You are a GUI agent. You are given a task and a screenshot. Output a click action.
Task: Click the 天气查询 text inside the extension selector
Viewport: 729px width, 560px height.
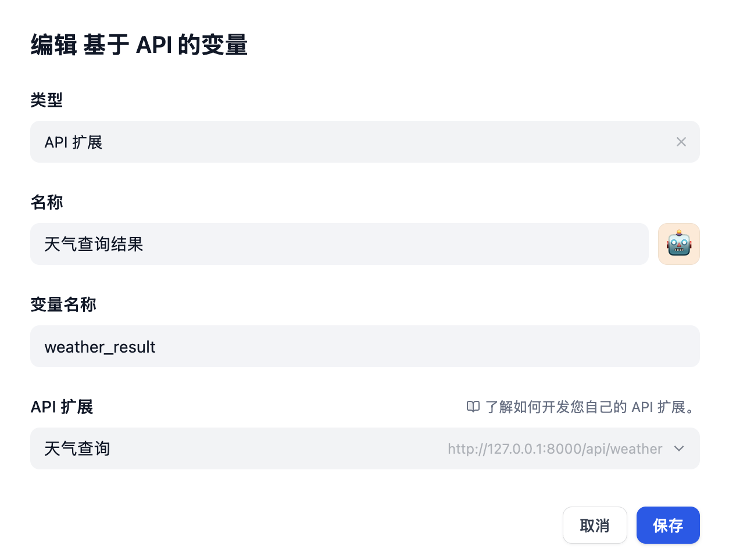[77, 448]
